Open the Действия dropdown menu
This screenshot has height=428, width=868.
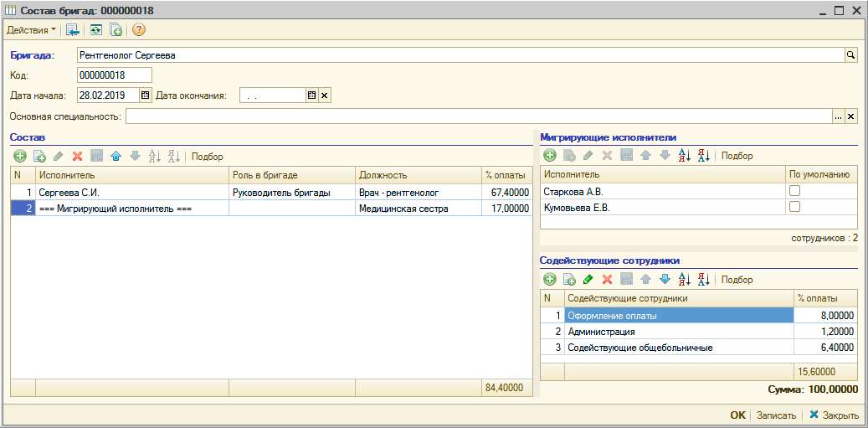32,30
